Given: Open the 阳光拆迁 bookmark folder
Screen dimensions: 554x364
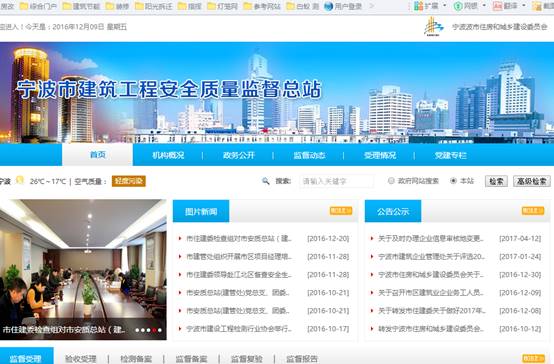Looking at the screenshot, I should coord(153,6).
